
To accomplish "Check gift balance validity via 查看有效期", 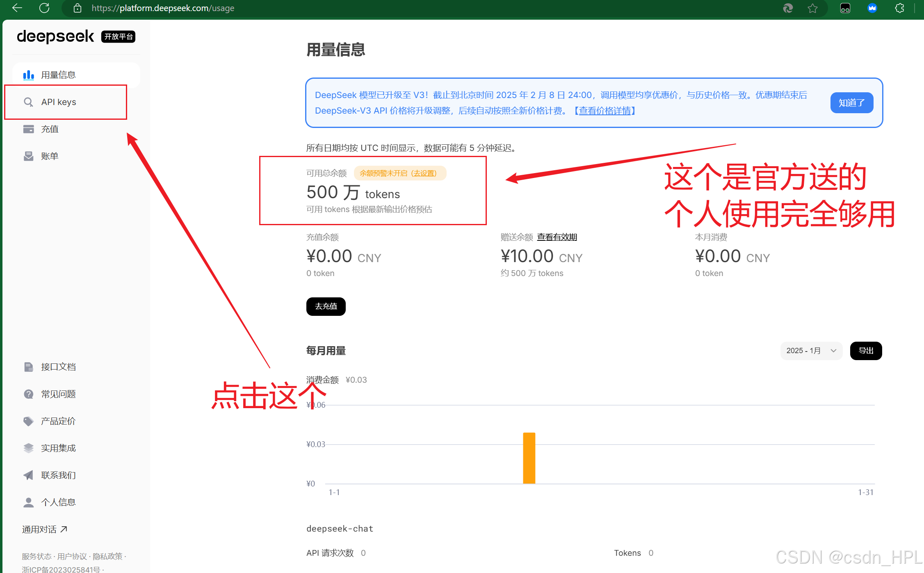I will 557,237.
